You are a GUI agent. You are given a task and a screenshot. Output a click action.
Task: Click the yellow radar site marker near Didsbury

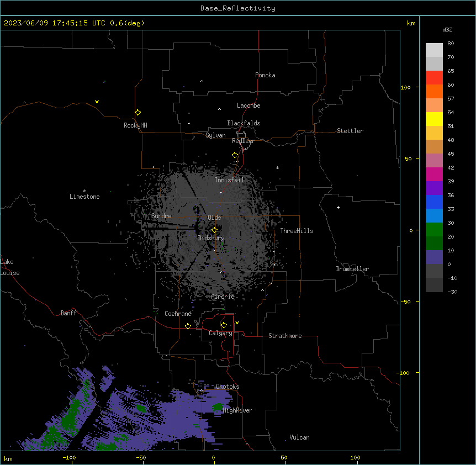pyautogui.click(x=214, y=230)
